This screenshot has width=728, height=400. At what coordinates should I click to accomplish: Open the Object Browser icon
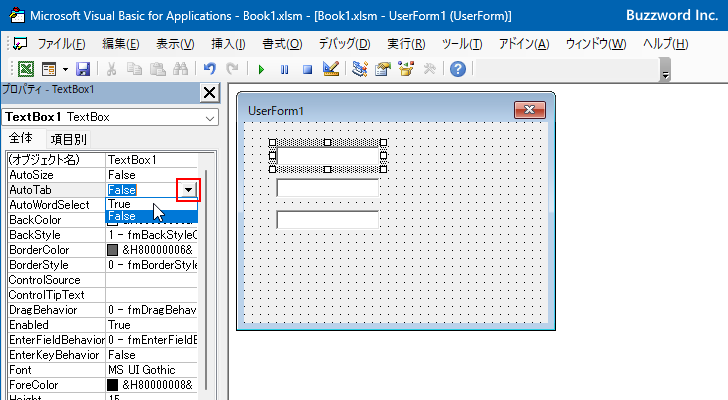click(406, 69)
